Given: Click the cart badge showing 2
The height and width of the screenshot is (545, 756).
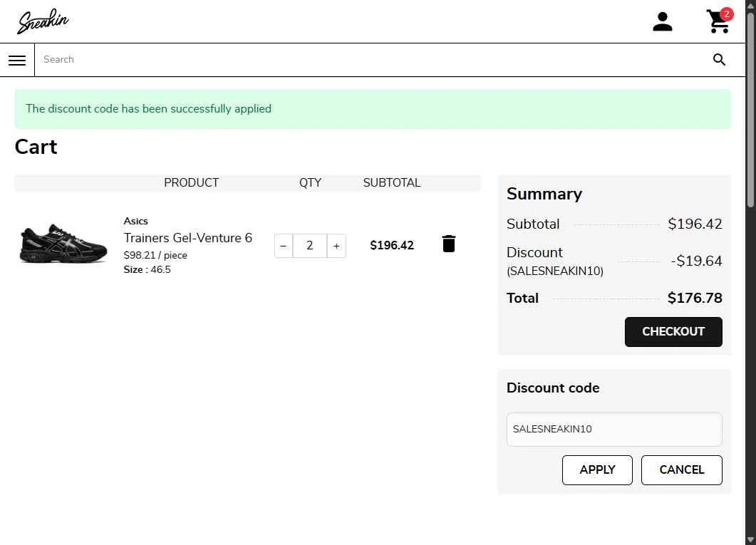Looking at the screenshot, I should tap(726, 14).
